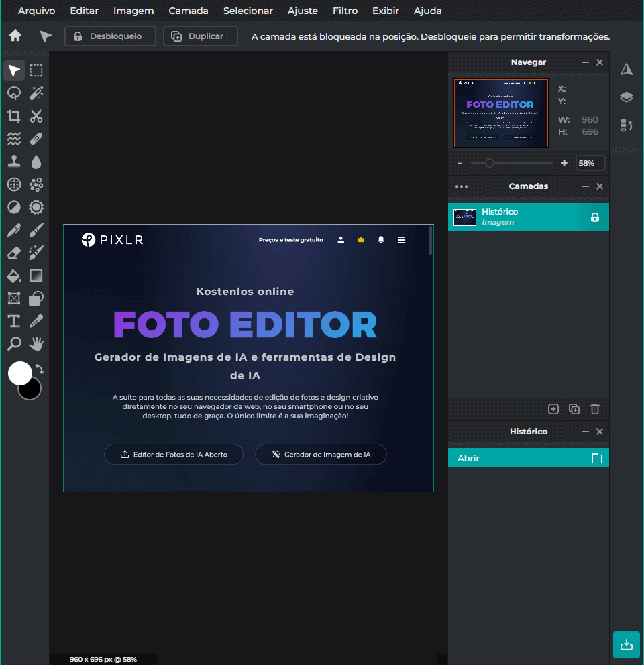Select the Sponge/Color gear-shaped tool
The width and height of the screenshot is (644, 665).
tap(36, 207)
